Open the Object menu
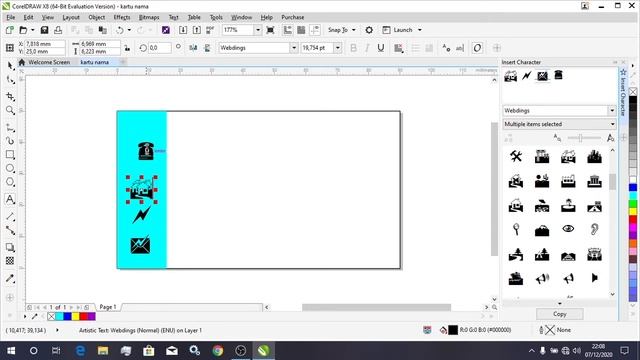This screenshot has width=640, height=360. pyautogui.click(x=97, y=18)
